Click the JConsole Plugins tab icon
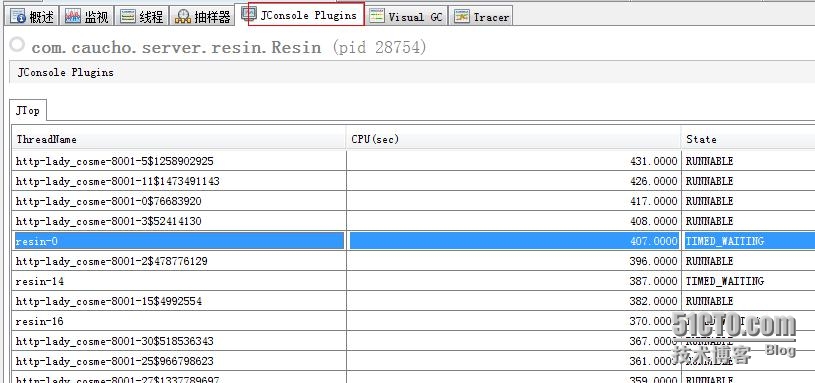 pyautogui.click(x=249, y=14)
